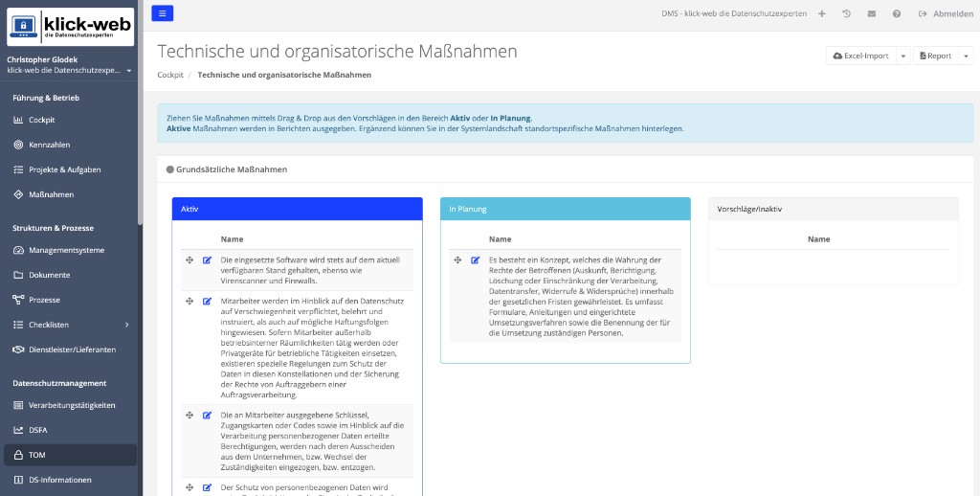The height and width of the screenshot is (496, 980).
Task: Click the Managementsysteme gauge icon
Action: click(x=18, y=250)
